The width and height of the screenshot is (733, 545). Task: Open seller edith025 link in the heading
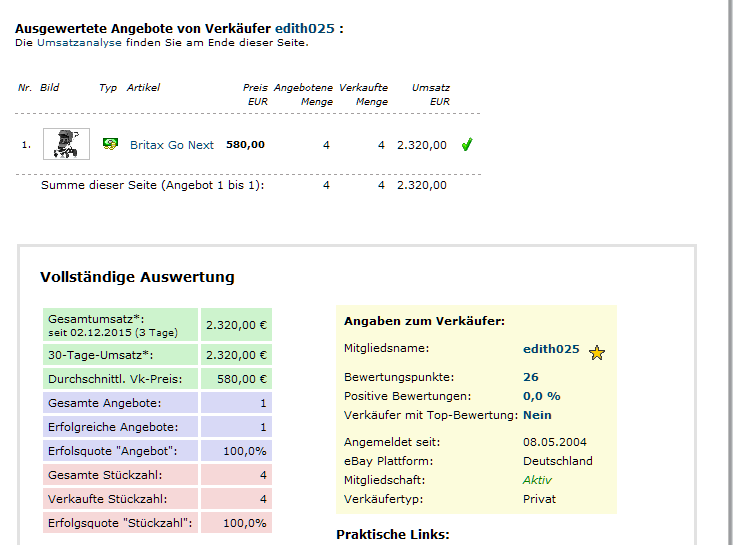click(305, 29)
